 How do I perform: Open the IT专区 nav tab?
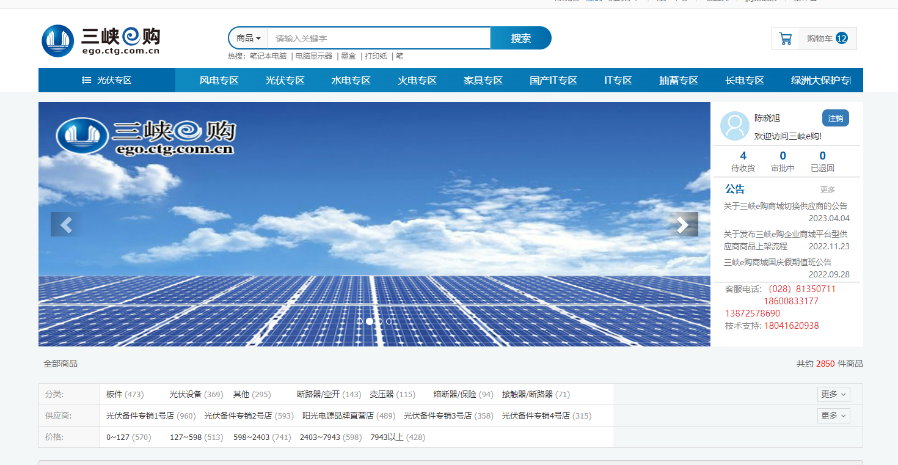pyautogui.click(x=618, y=80)
